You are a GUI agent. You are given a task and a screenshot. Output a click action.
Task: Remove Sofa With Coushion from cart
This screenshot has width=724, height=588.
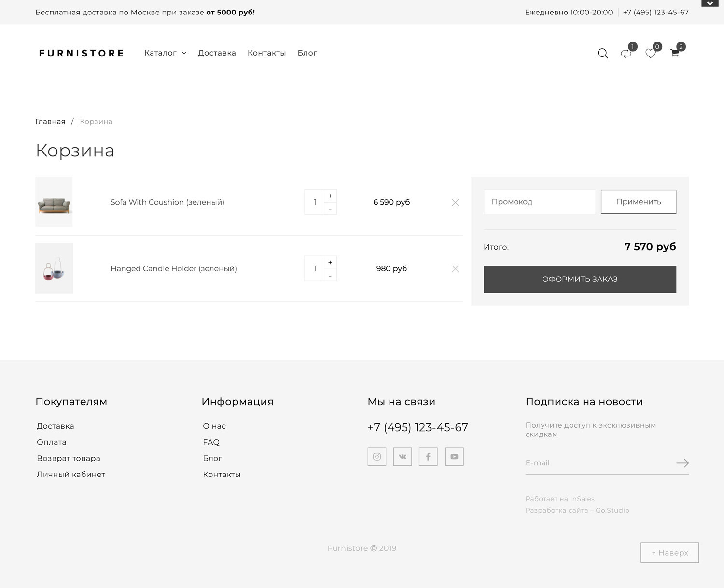pyautogui.click(x=455, y=203)
